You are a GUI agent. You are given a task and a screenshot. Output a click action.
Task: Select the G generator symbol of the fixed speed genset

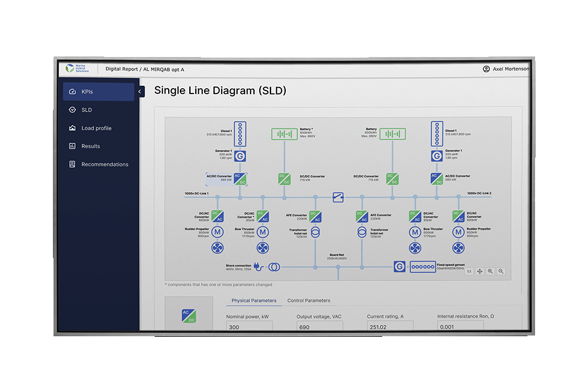399,267
